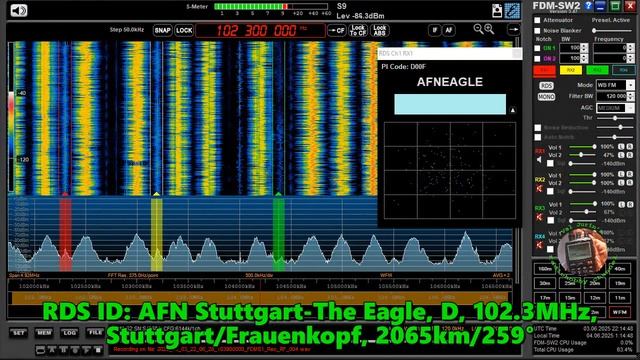Screen dimensions: 640x360
Task: Select the green RX3 receiver tab
Action: tap(597, 71)
